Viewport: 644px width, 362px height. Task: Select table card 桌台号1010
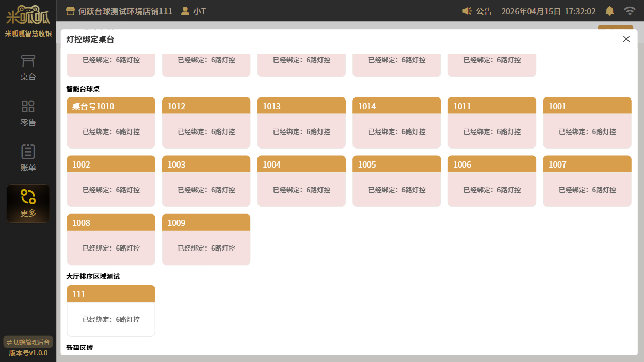tap(111, 123)
